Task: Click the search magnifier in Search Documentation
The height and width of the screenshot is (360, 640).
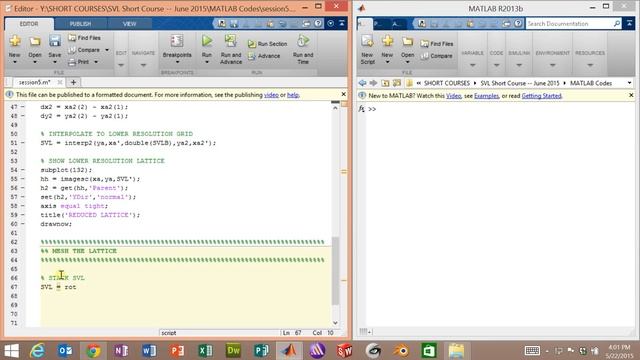Action: pyautogui.click(x=617, y=24)
